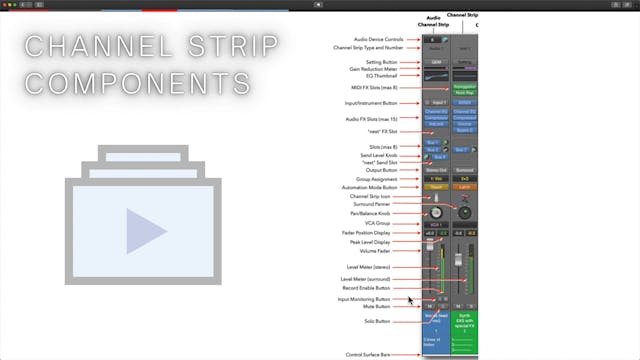Toggle the Solo button on the audio channel strip
The image size is (640, 360).
[443, 306]
